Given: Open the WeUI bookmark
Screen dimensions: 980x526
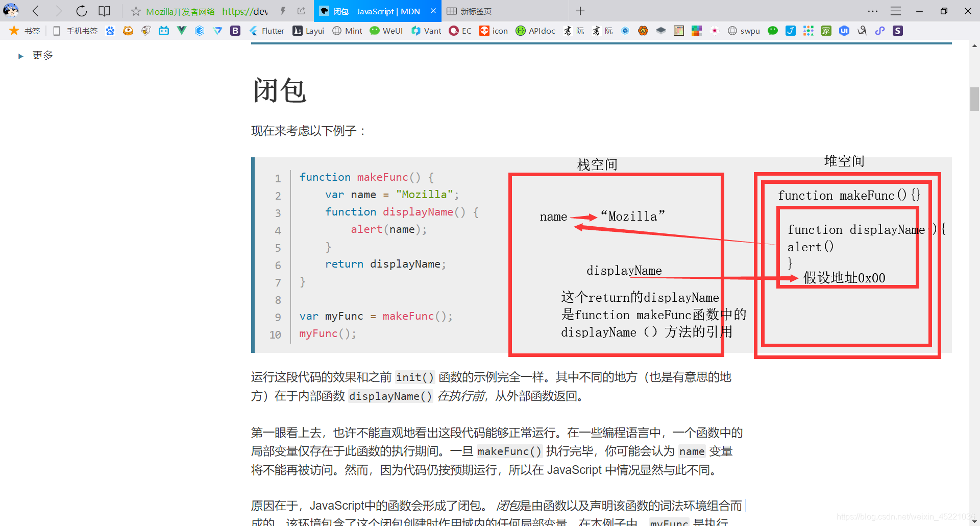Looking at the screenshot, I should pos(386,31).
